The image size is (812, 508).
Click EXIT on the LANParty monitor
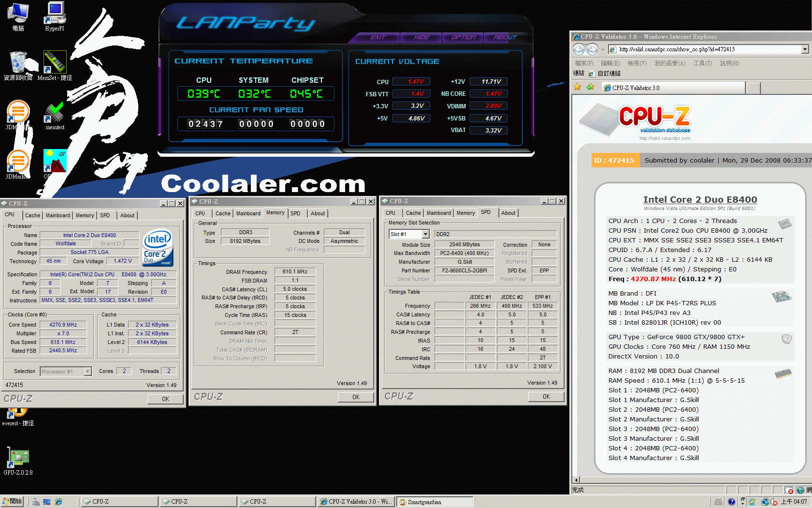(x=377, y=37)
